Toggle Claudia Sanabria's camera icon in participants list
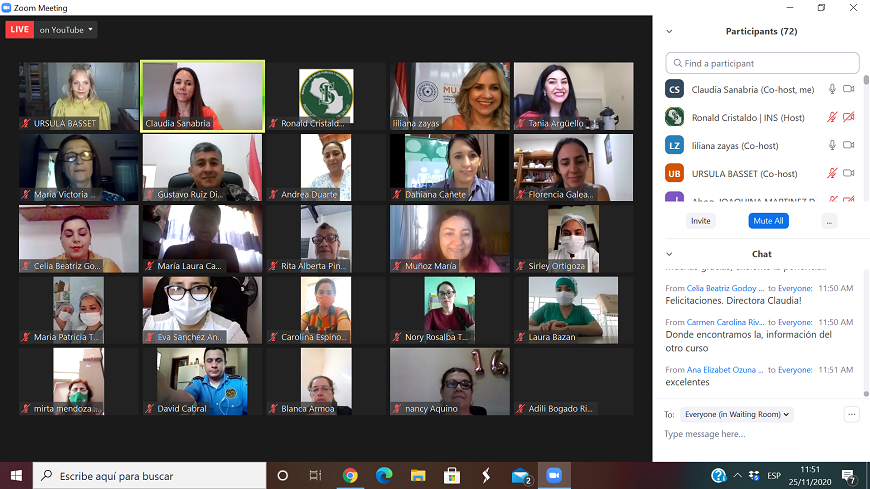870x489 pixels. pos(848,89)
